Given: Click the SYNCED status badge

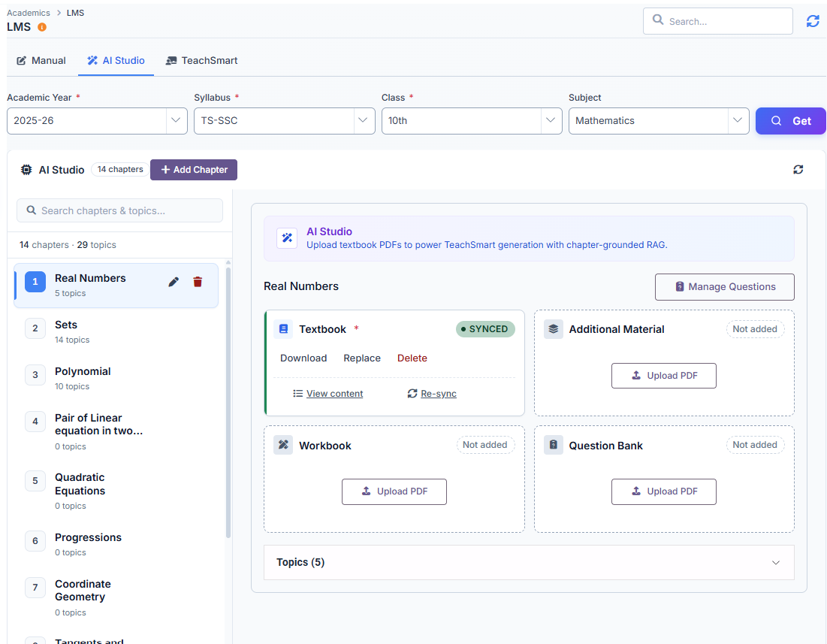Looking at the screenshot, I should 485,329.
